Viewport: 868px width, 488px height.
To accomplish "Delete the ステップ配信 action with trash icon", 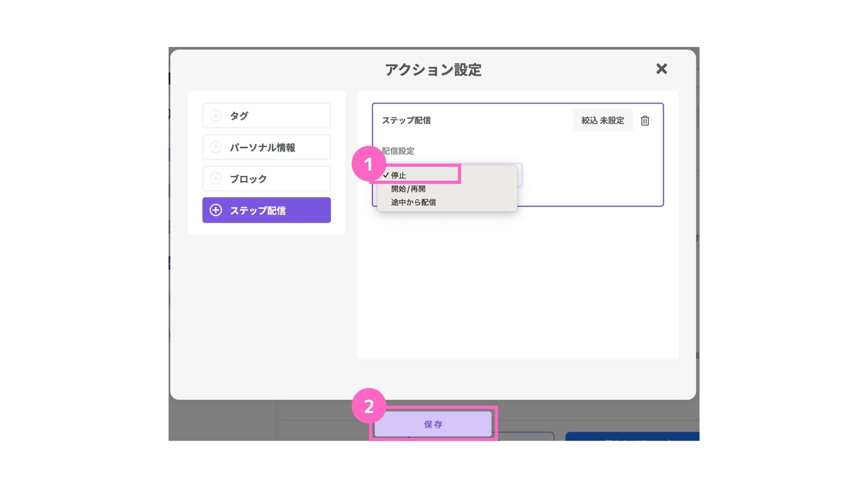I will pos(645,120).
